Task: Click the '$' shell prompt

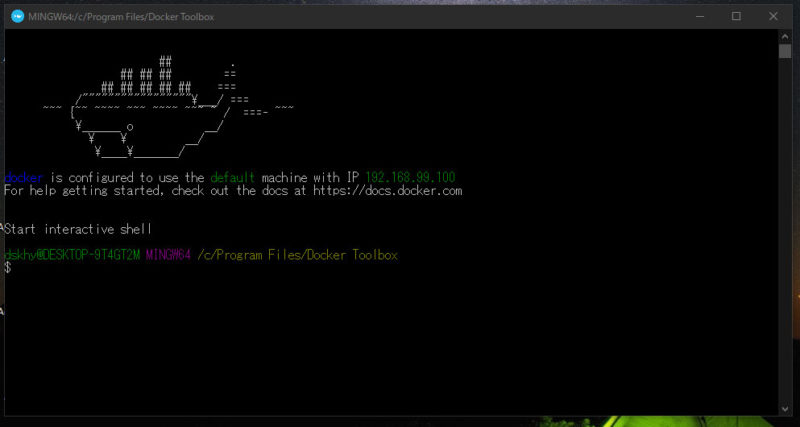Action: (x=7, y=267)
